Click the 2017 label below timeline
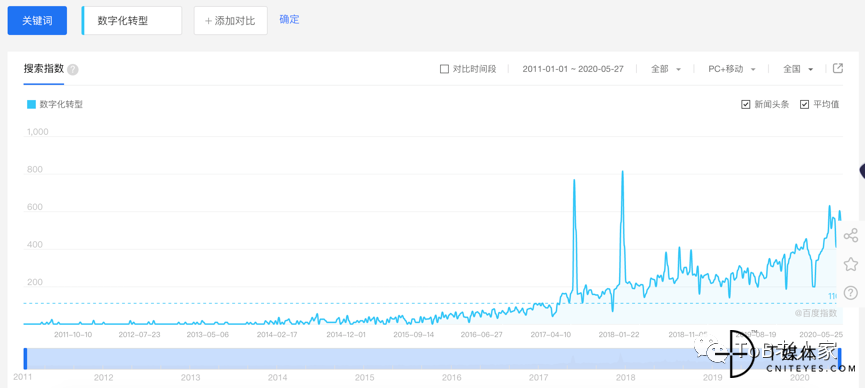This screenshot has height=388, width=865. pos(538,378)
